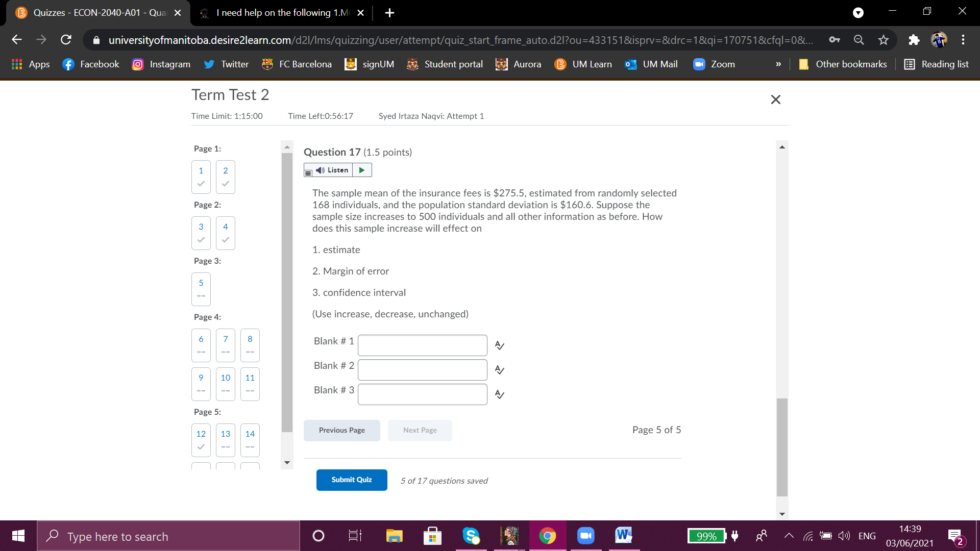Click the spell check icon beside Blank # 1
The image size is (980, 551).
click(x=499, y=345)
